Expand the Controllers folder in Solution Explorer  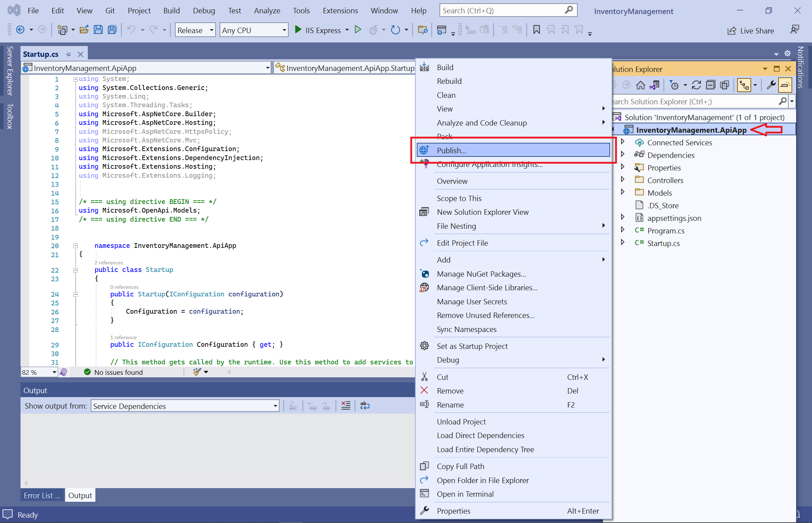(x=626, y=180)
